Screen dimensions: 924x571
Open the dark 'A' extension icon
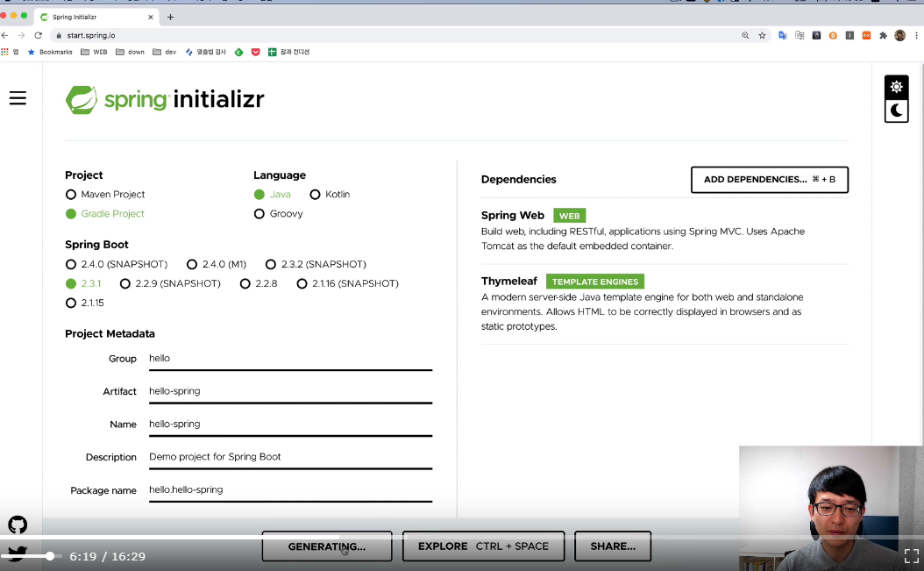[816, 35]
